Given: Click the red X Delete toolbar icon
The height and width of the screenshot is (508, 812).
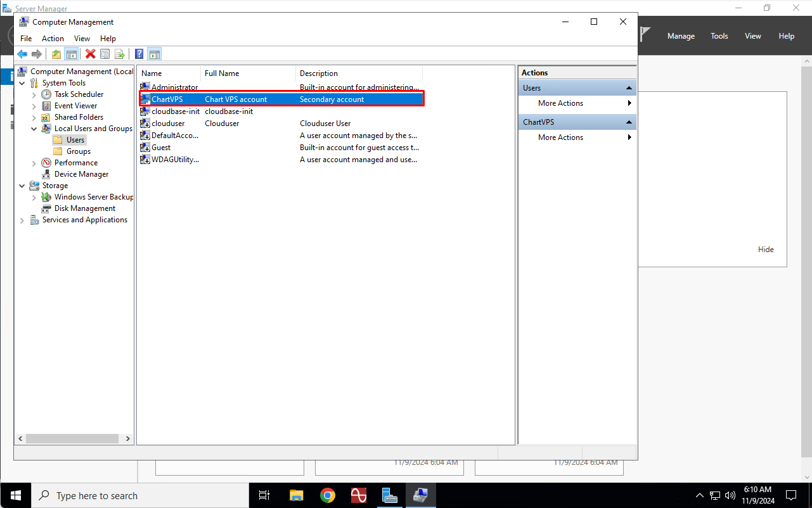Looking at the screenshot, I should (x=91, y=54).
